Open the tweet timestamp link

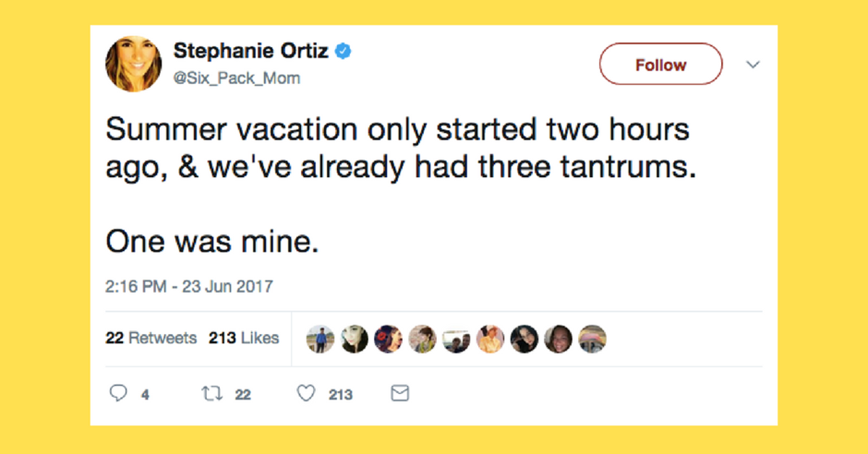[190, 286]
